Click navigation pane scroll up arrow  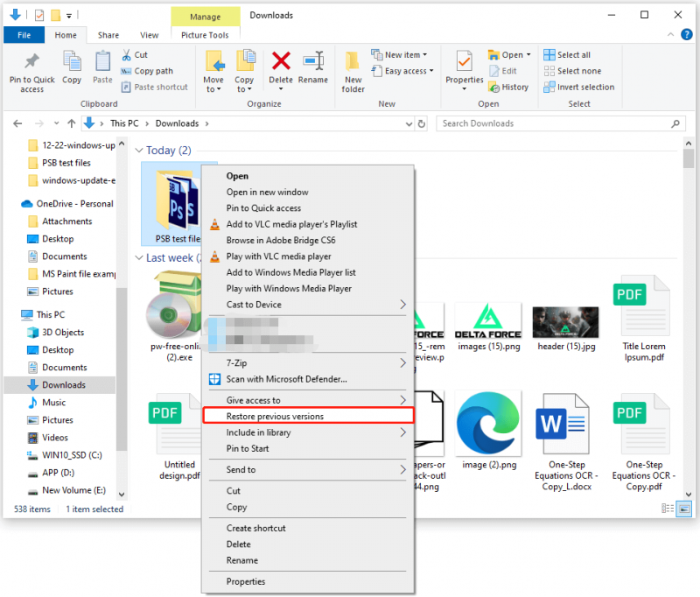[x=122, y=144]
